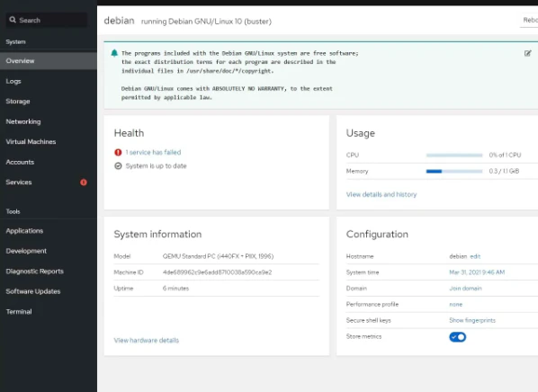Open View details and history link
The image size is (538, 392).
coord(381,194)
